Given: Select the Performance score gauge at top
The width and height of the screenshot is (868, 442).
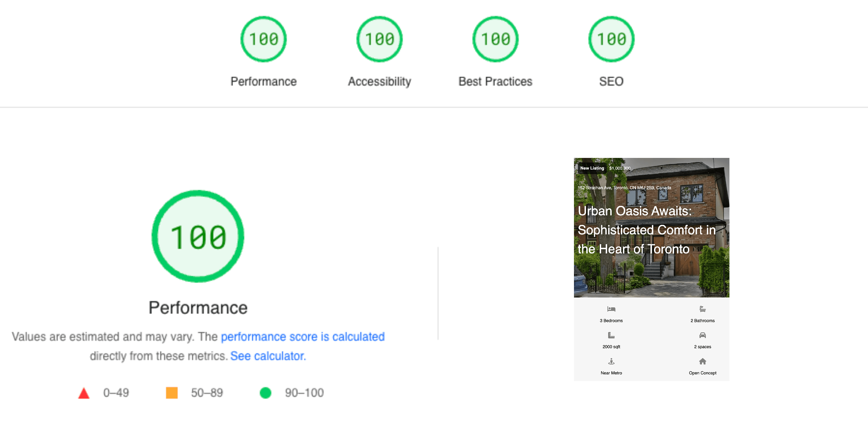Looking at the screenshot, I should coord(263,39).
